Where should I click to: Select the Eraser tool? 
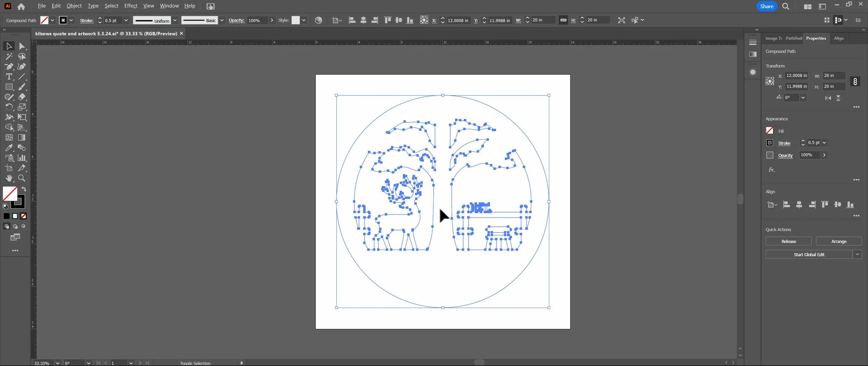[x=22, y=97]
